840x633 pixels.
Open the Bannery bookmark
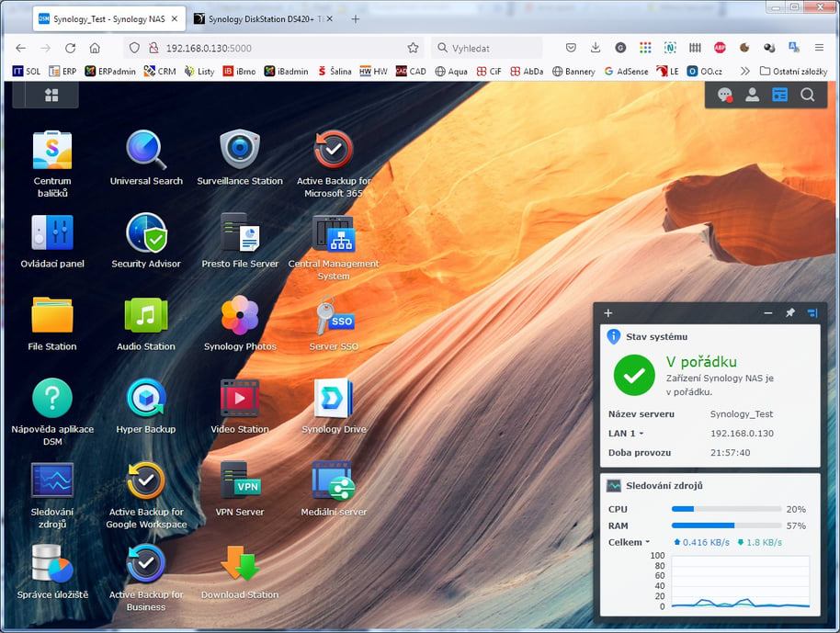(x=573, y=72)
